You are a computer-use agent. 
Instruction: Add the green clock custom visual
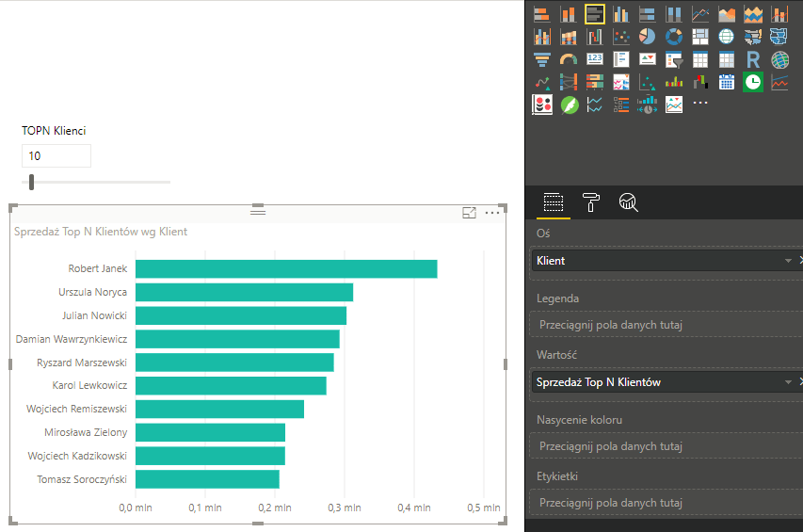tap(753, 83)
